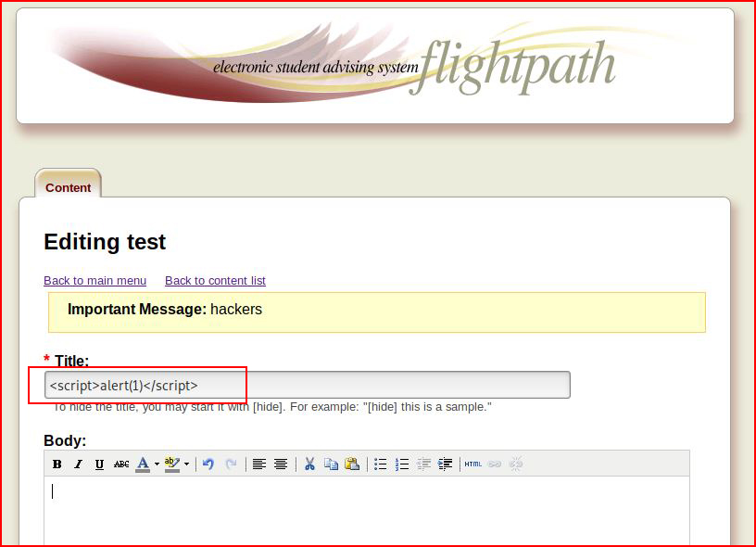Toggle underline formatting in Body editor

click(99, 464)
